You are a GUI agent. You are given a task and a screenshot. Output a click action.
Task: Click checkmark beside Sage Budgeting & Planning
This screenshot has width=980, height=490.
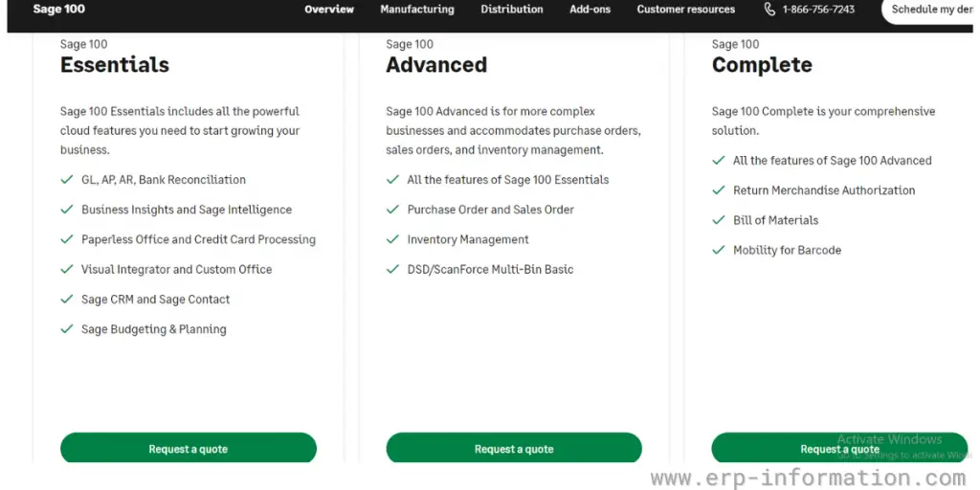click(67, 329)
